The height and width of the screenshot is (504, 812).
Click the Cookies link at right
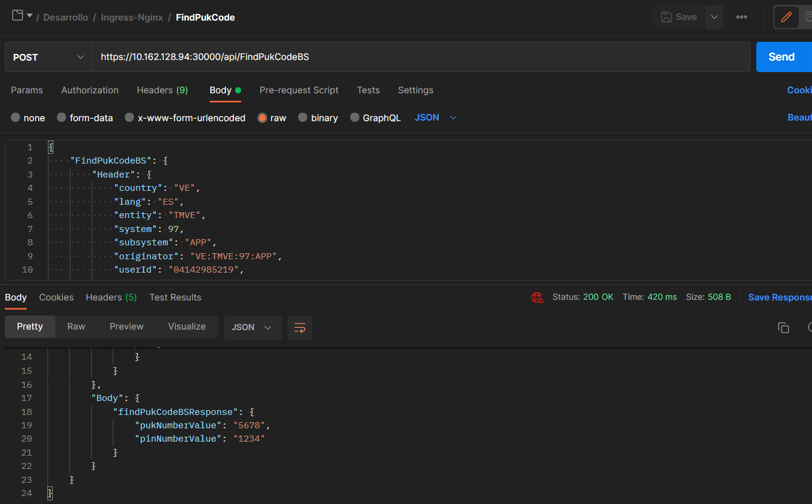tap(799, 90)
